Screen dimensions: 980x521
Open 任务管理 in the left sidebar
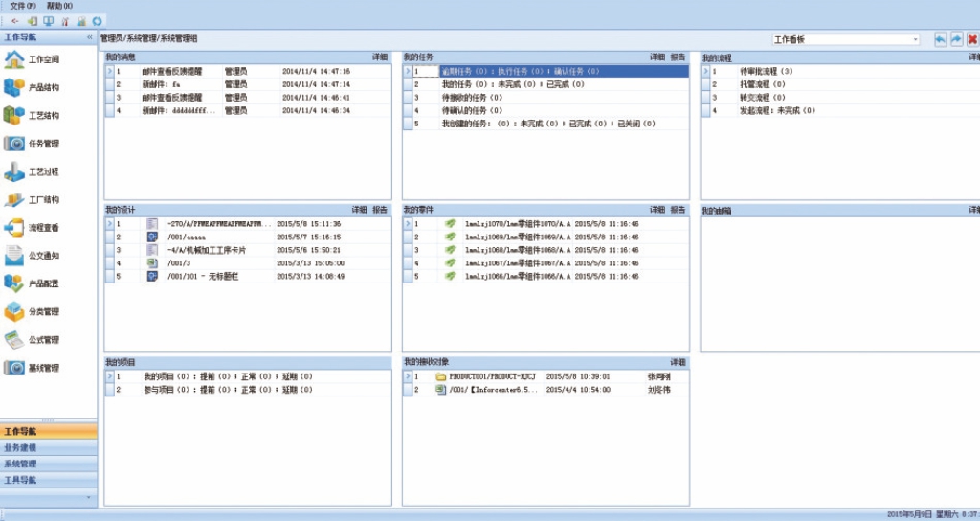(14, 144)
